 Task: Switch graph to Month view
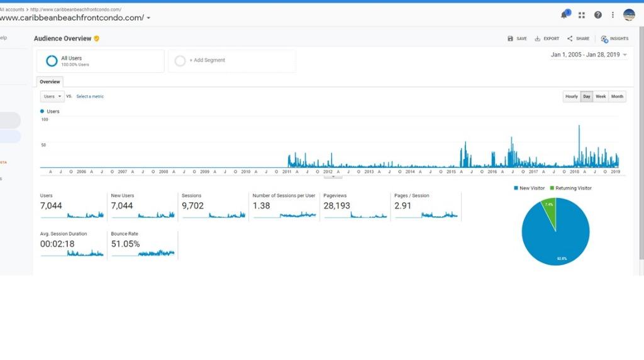pos(617,97)
